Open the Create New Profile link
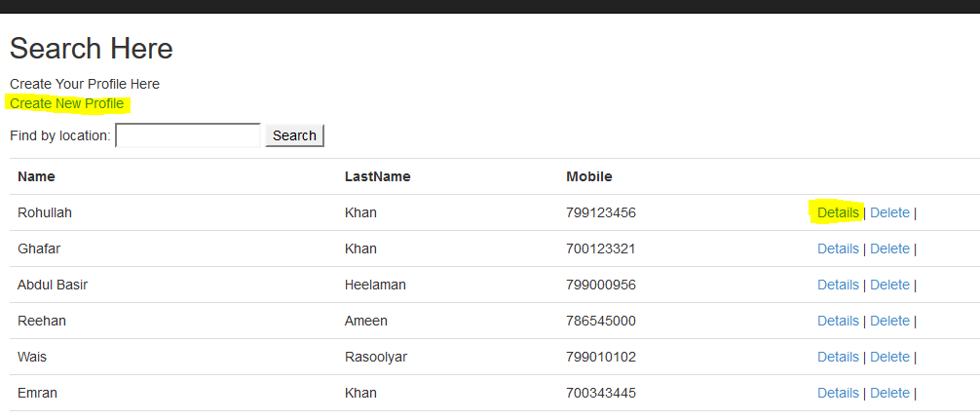980x420 pixels. tap(67, 103)
